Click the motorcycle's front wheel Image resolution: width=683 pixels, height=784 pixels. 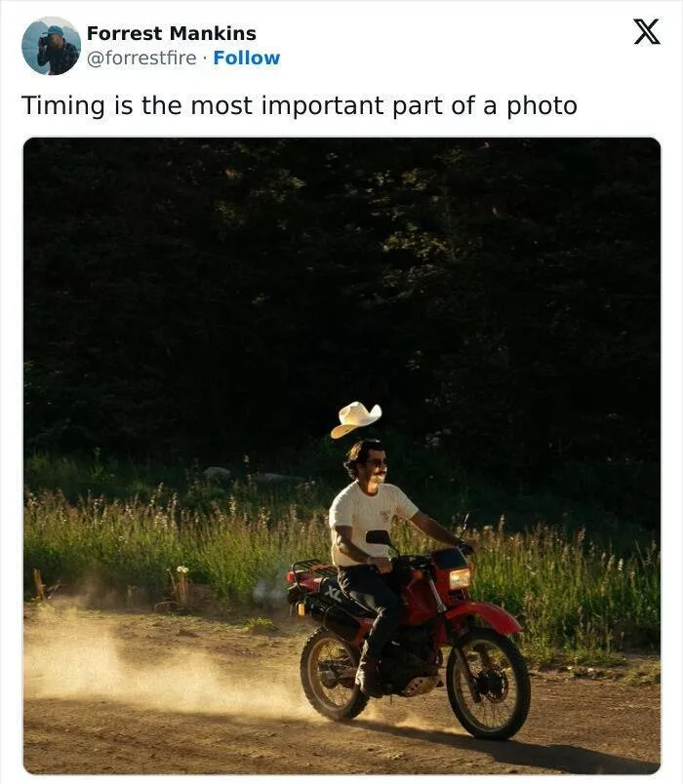pyautogui.click(x=488, y=685)
